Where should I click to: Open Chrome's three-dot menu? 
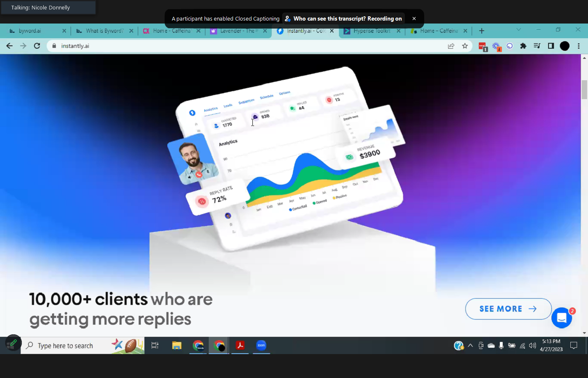[578, 46]
